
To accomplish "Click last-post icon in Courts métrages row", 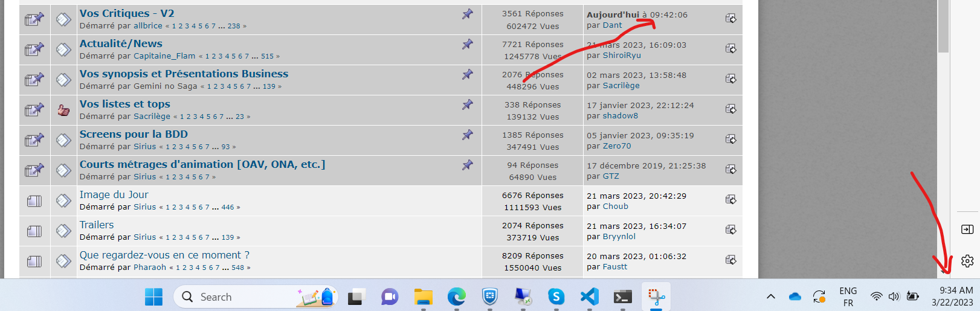I will (731, 170).
